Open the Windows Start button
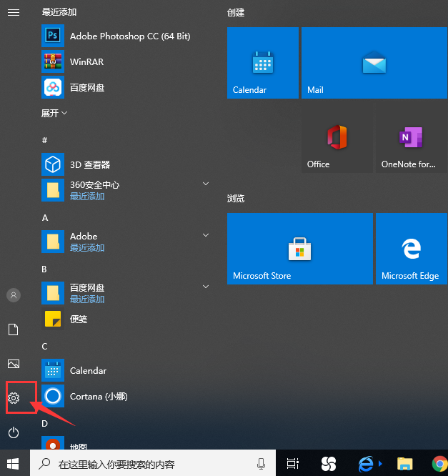Image resolution: width=448 pixels, height=476 pixels. tap(14, 463)
